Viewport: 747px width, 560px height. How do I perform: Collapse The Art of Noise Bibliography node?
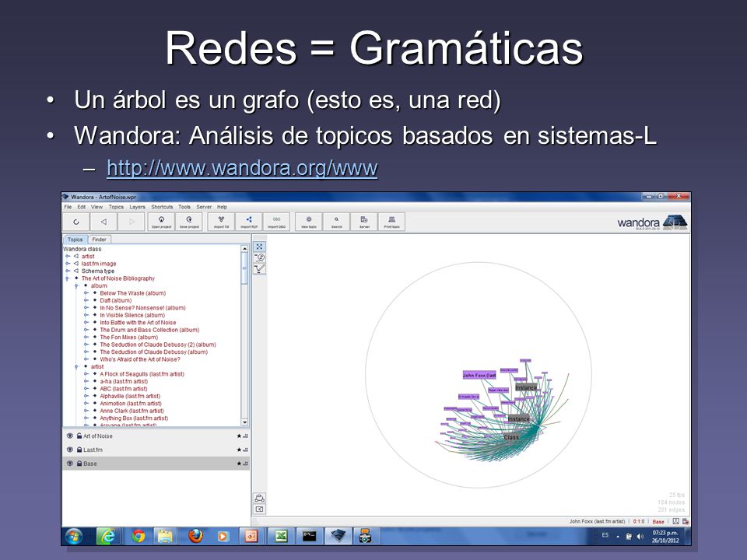[68, 278]
